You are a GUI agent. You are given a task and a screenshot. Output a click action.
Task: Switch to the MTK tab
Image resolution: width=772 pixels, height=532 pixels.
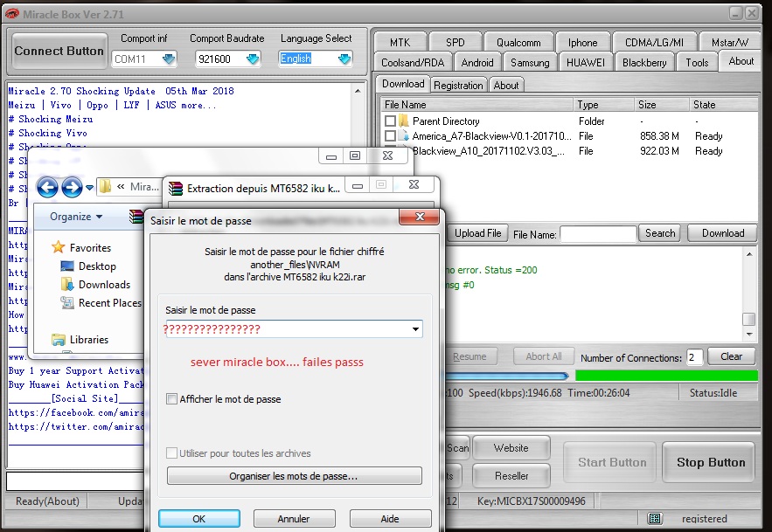tap(400, 42)
